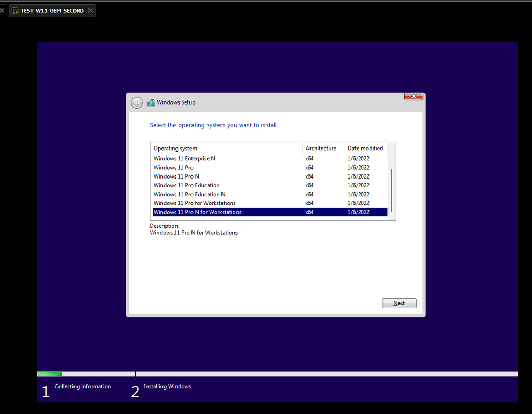Click the description text Windows 11 Pro N for Workstations
The width and height of the screenshot is (532, 414).
[194, 233]
